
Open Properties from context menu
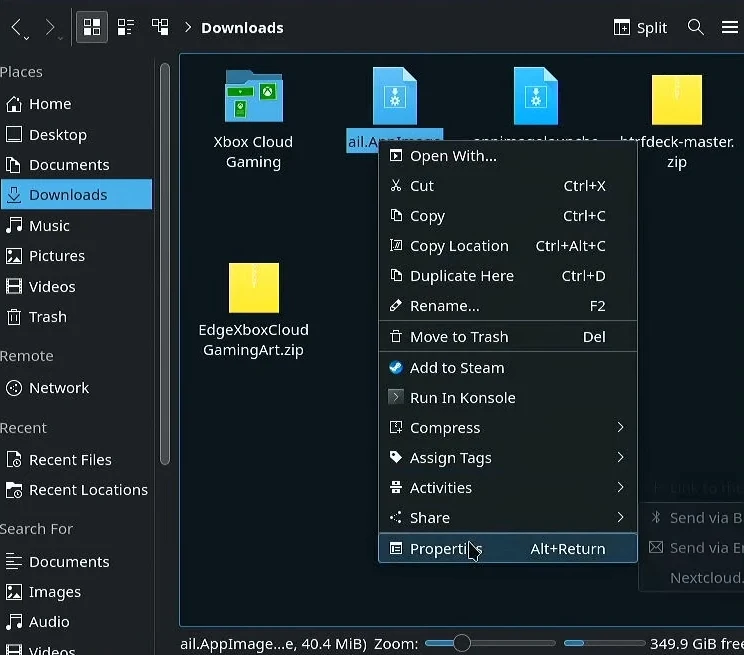pyautogui.click(x=507, y=548)
